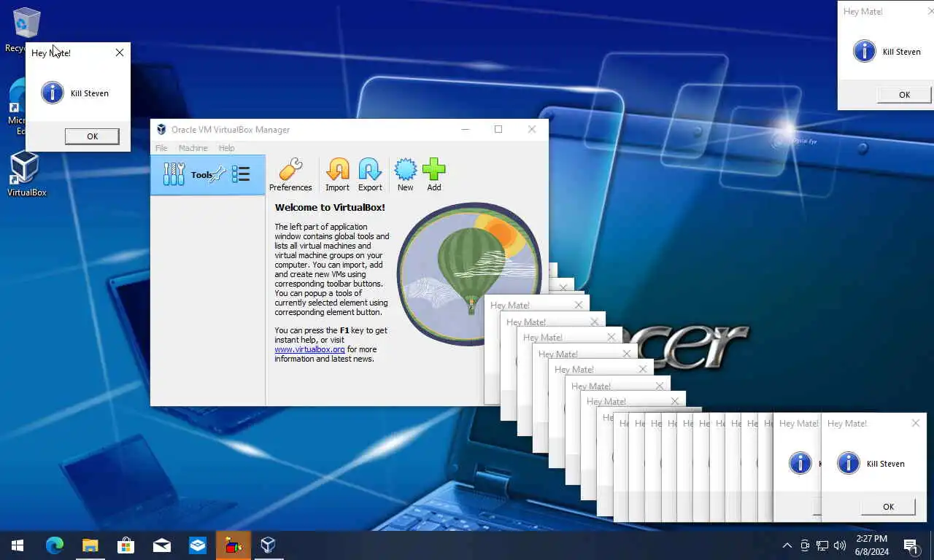This screenshot has width=934, height=560.
Task: Click OK in dialog covering Recycle Bin
Action: [92, 136]
